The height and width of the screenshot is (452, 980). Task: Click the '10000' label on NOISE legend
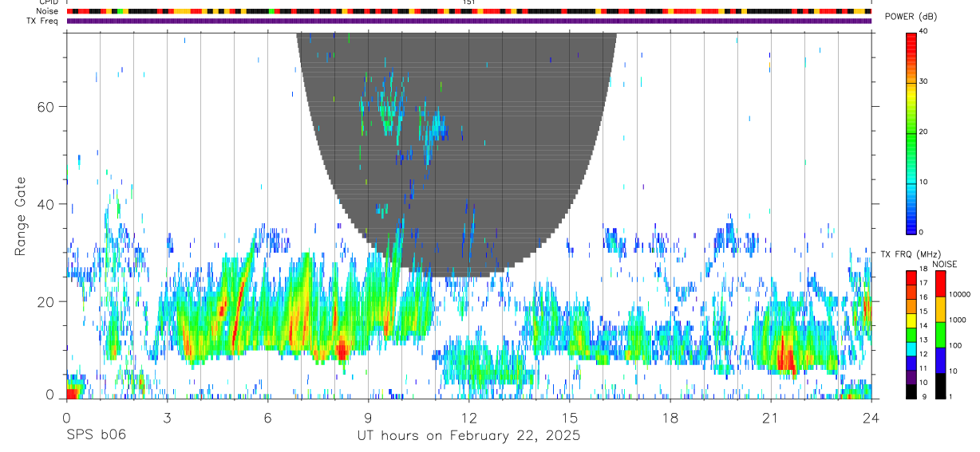pos(958,295)
